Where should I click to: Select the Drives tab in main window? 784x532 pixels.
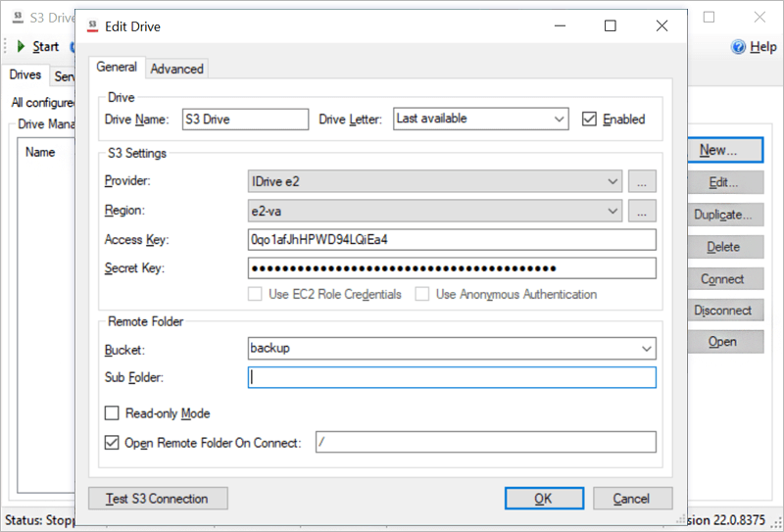[25, 74]
